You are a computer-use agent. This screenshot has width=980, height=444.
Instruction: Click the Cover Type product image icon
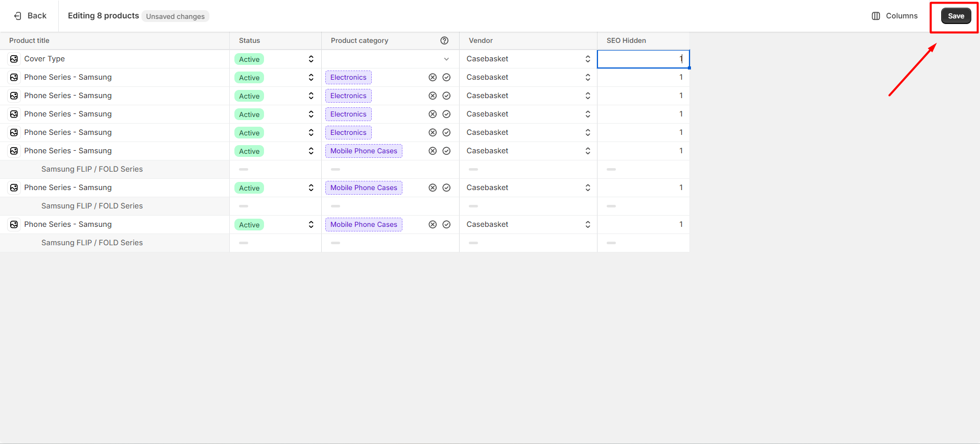point(14,59)
